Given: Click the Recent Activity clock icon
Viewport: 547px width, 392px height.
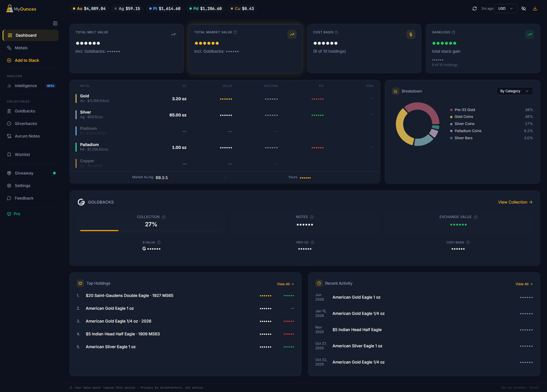Looking at the screenshot, I should 319,283.
